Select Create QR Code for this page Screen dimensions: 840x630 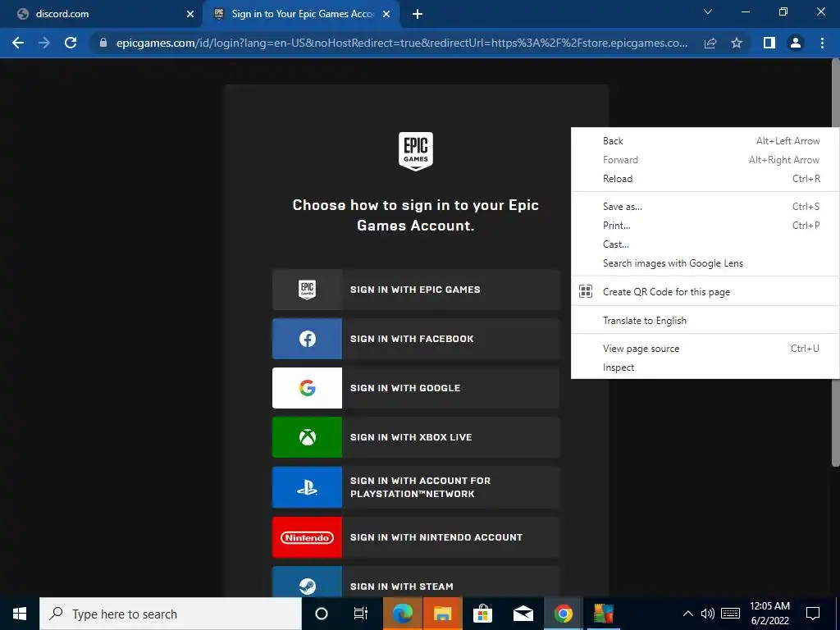(x=705, y=291)
